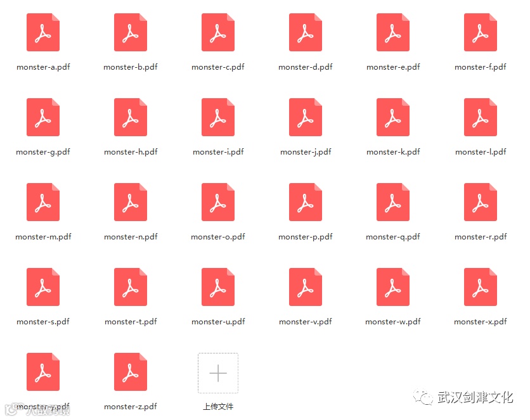The height and width of the screenshot is (420, 530).
Task: Click the monster-j.pdf filename label
Action: pos(306,152)
